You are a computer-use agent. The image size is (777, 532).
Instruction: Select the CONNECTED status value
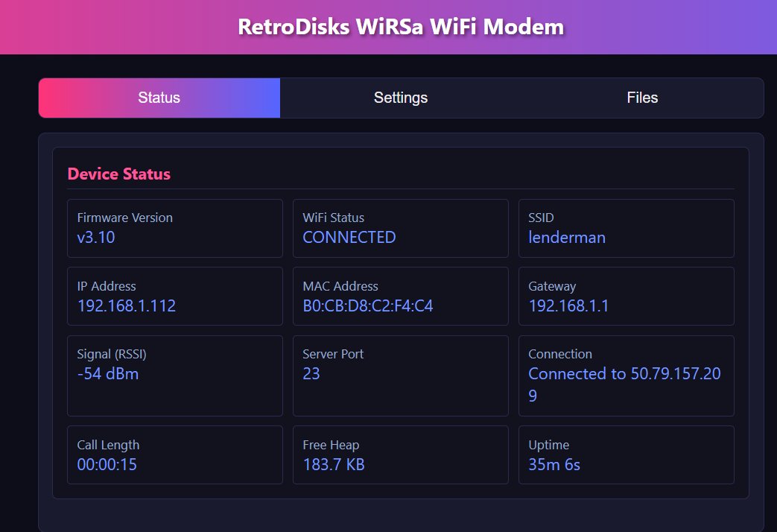pyautogui.click(x=349, y=238)
